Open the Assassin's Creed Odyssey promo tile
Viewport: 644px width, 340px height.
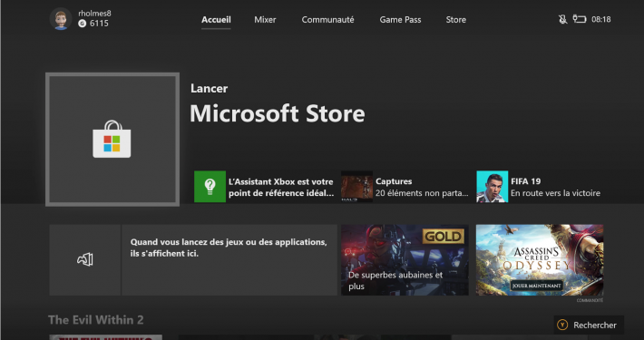point(540,259)
